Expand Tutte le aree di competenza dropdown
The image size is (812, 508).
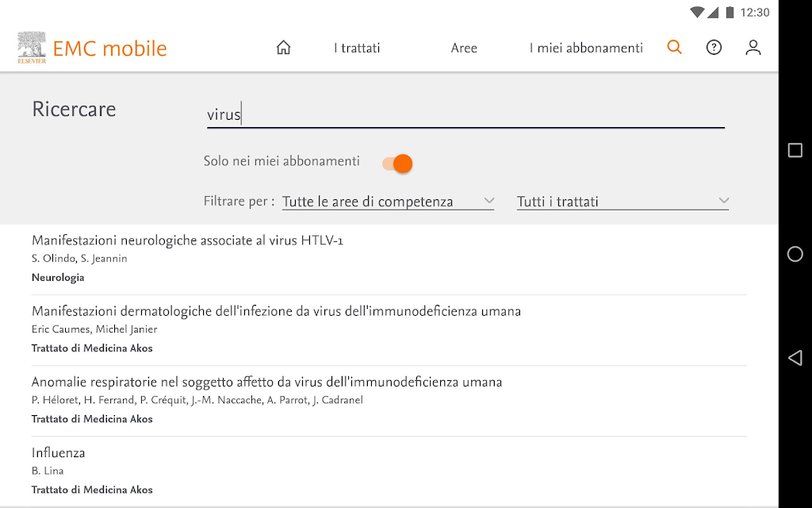[388, 201]
